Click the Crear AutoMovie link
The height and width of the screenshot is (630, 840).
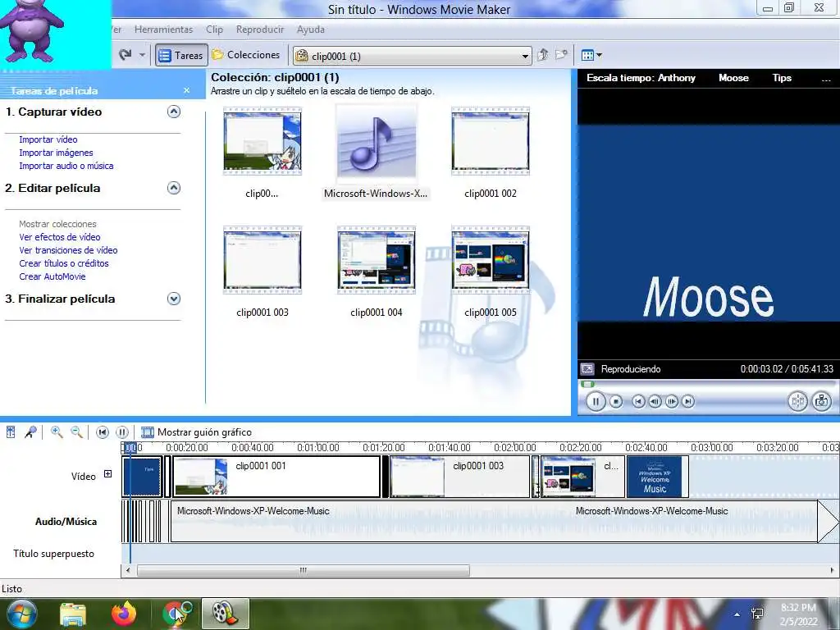pos(52,276)
